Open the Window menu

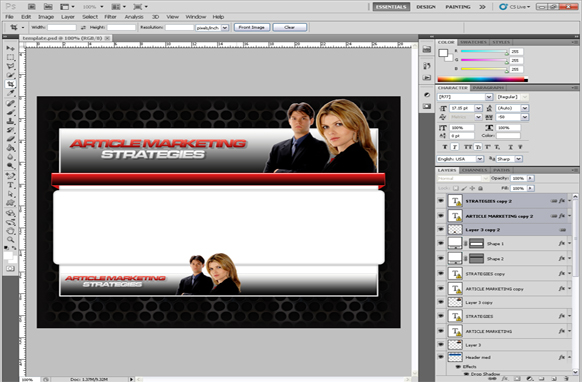(196, 17)
